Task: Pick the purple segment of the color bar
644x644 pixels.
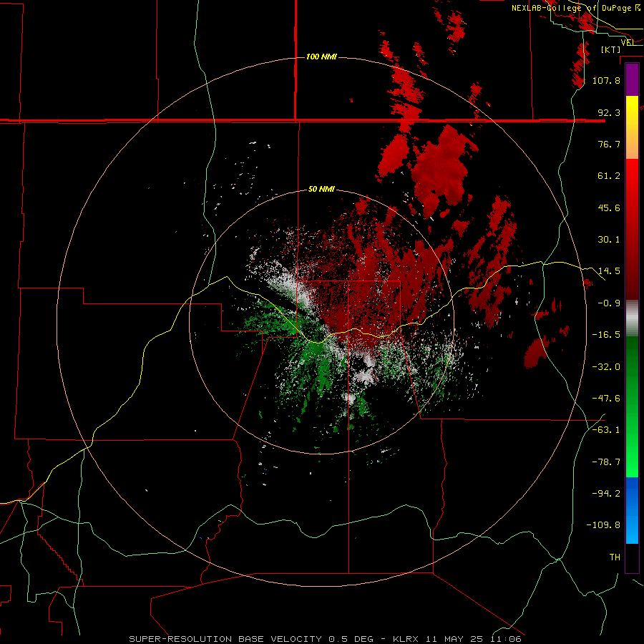Action: pos(632,80)
